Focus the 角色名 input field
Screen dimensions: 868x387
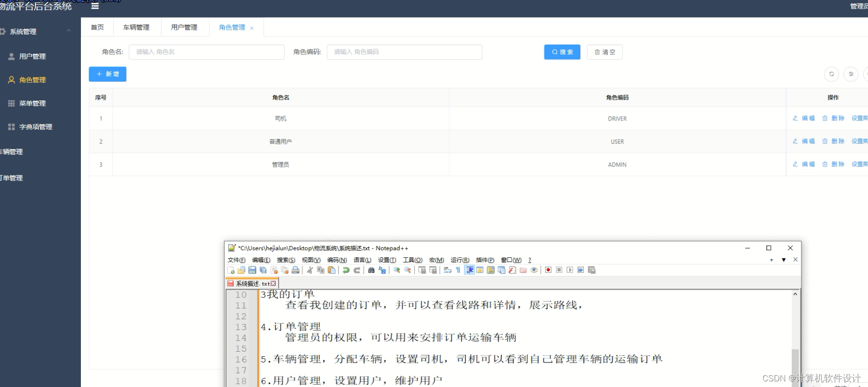[206, 52]
